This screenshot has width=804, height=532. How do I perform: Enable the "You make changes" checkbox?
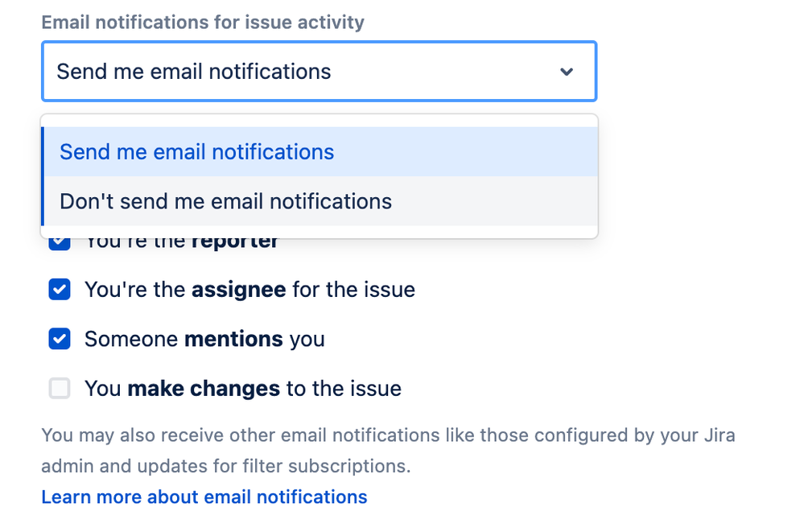(60, 389)
